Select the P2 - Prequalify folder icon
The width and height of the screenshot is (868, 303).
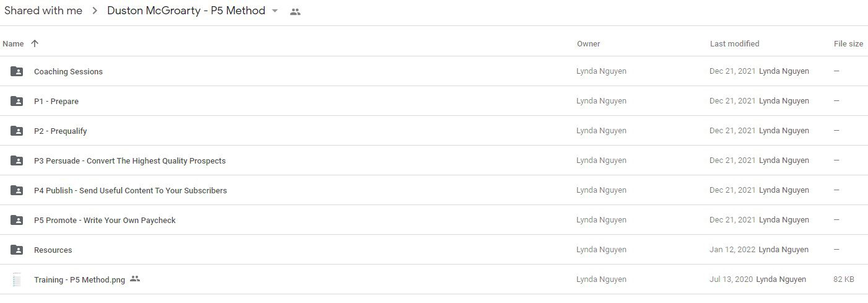pos(17,131)
